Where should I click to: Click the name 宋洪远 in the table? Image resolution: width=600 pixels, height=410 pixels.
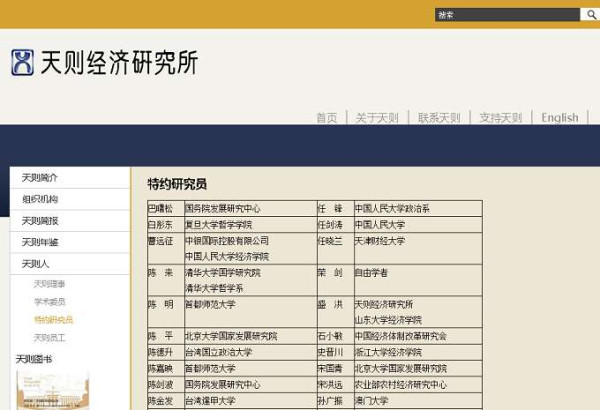[330, 384]
